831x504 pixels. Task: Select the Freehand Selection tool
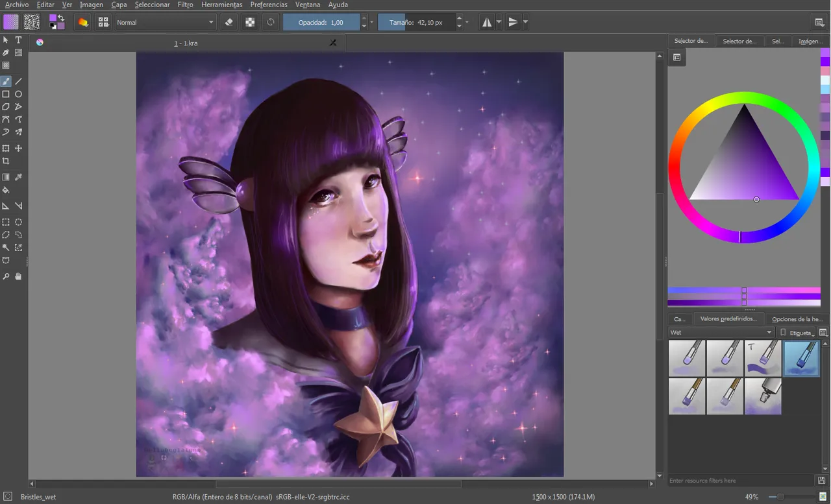point(19,235)
